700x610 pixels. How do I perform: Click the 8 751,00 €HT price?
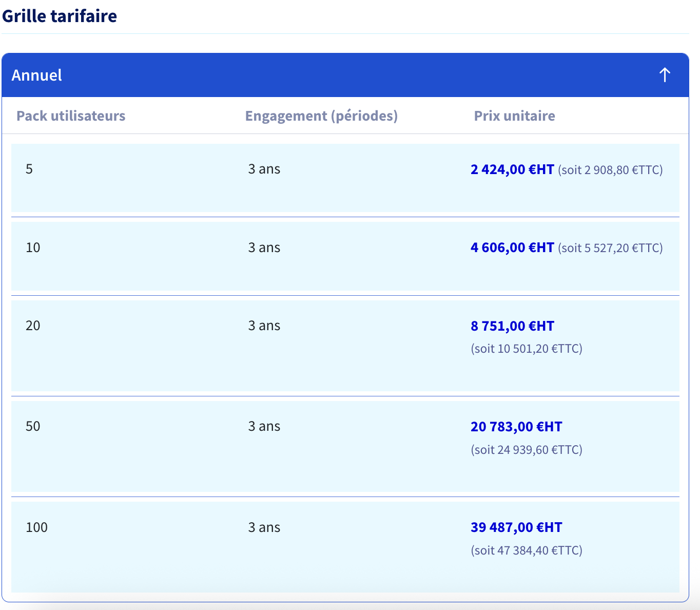point(512,326)
